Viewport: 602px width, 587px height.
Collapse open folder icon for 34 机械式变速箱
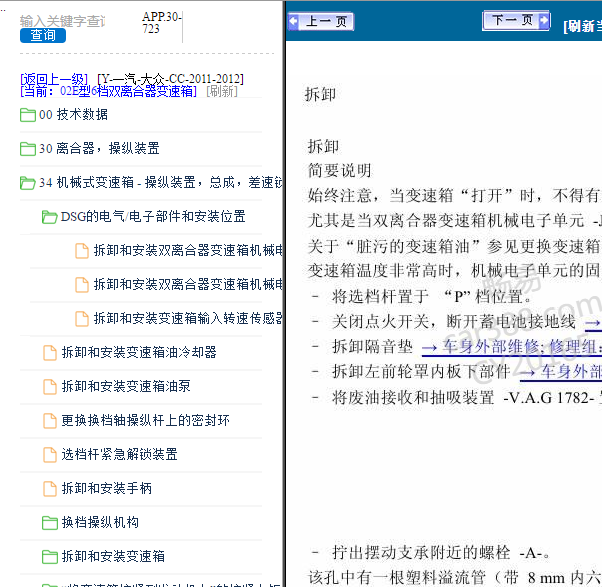pos(28,183)
